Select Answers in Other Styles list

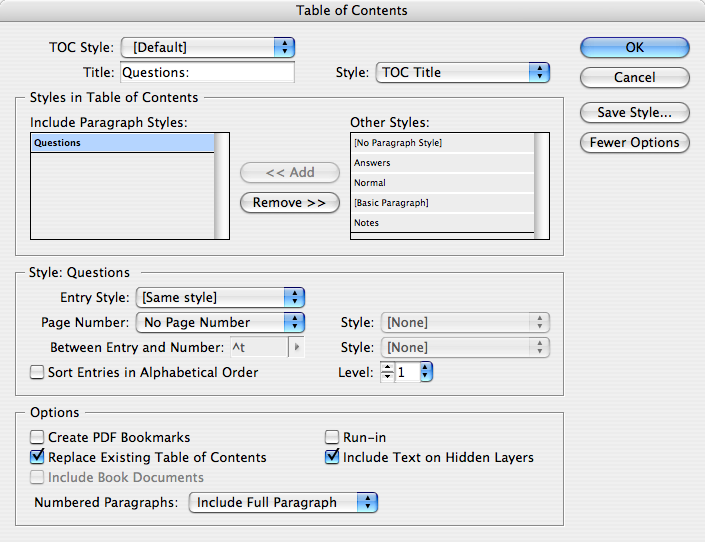pos(372,163)
